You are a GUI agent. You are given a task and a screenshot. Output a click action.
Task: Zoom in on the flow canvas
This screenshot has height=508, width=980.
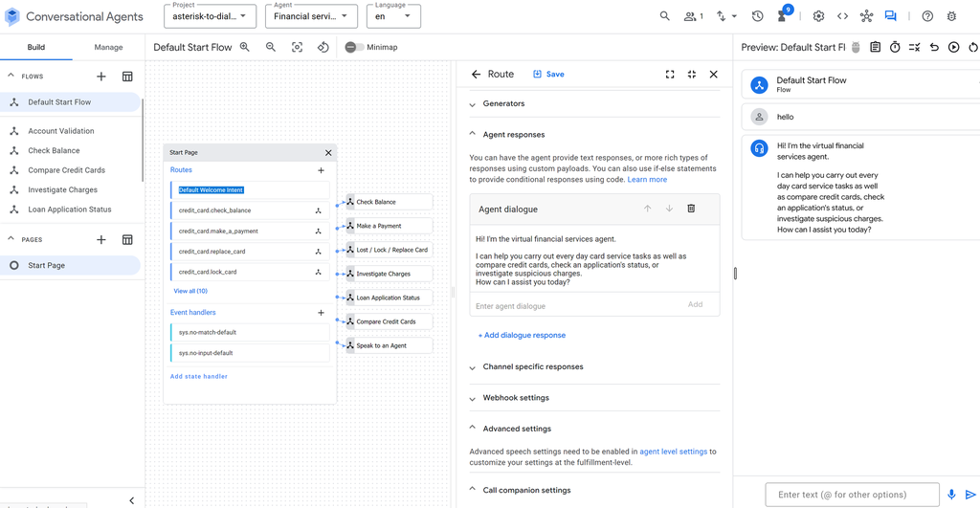click(246, 47)
